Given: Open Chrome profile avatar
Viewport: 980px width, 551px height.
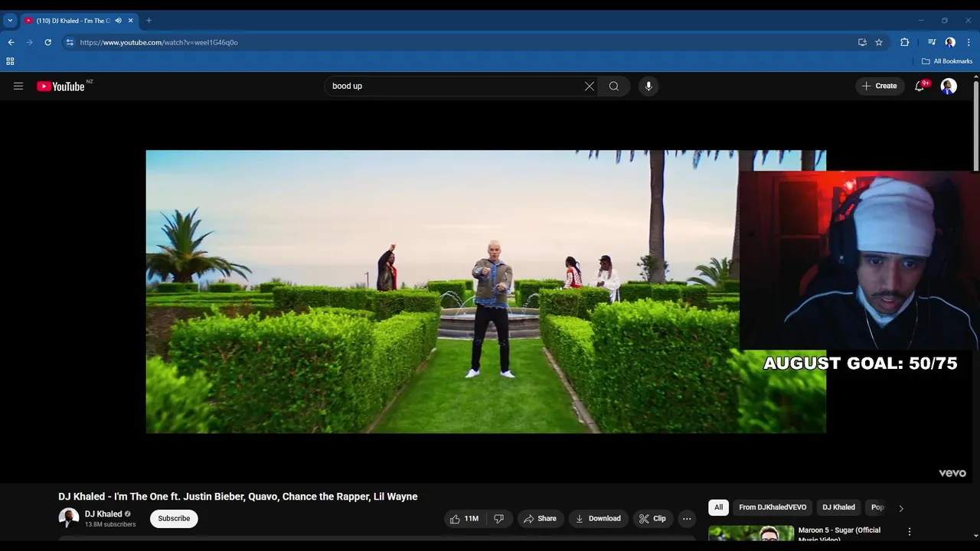Looking at the screenshot, I should tap(950, 42).
